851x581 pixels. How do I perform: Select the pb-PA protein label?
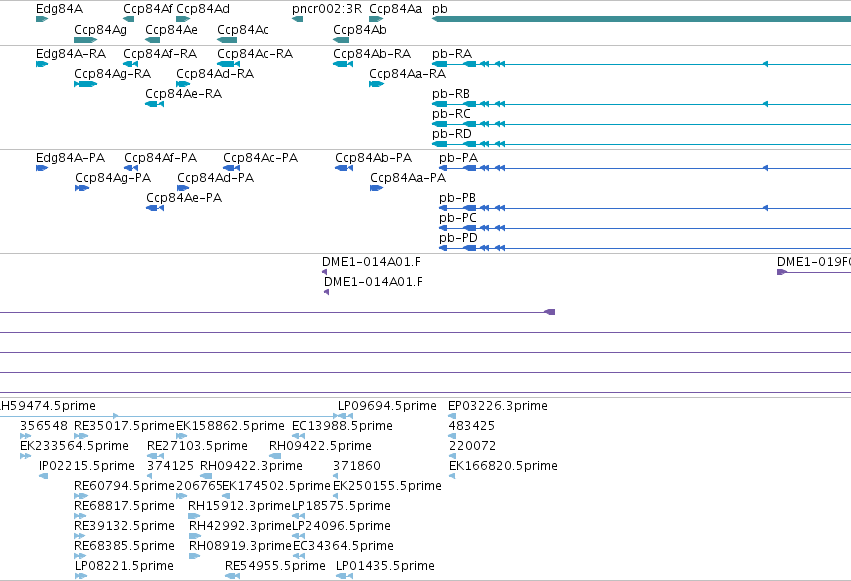pyautogui.click(x=459, y=158)
